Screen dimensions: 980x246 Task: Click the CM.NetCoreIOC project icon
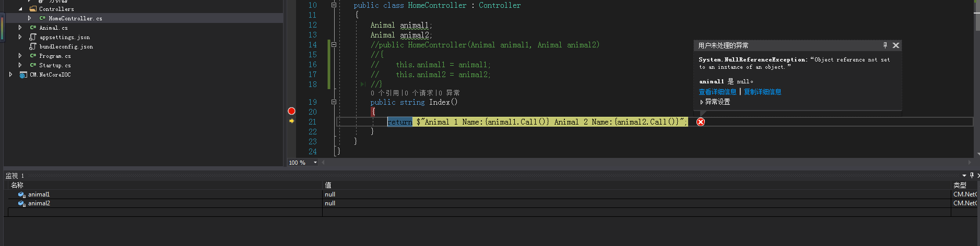pos(23,75)
